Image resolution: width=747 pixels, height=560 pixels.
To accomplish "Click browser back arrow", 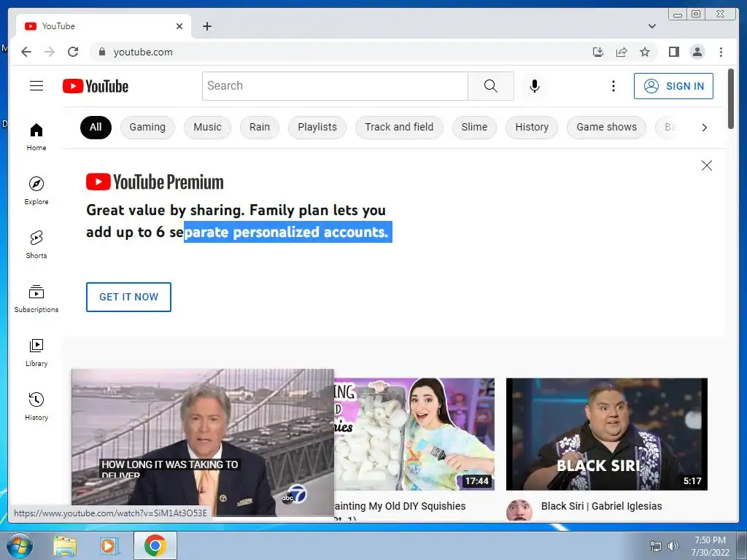I will click(x=26, y=52).
